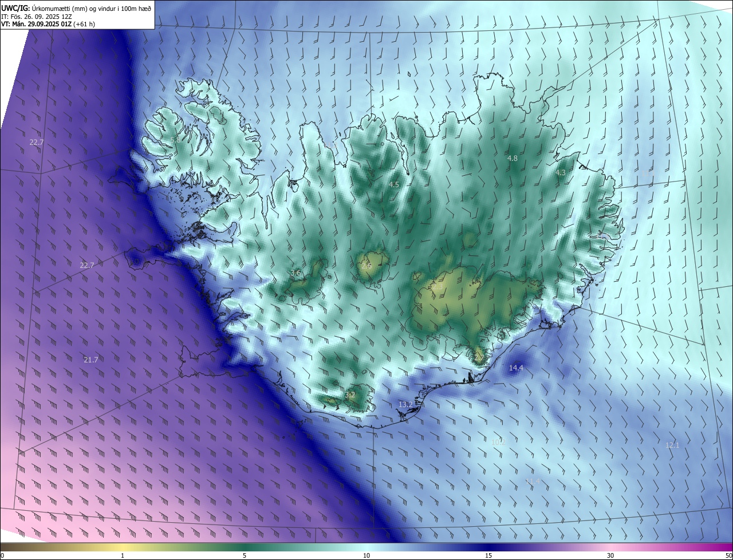Viewport: 733px width, 560px height.
Task: Click the legend tick label 5
Action: tap(245, 555)
